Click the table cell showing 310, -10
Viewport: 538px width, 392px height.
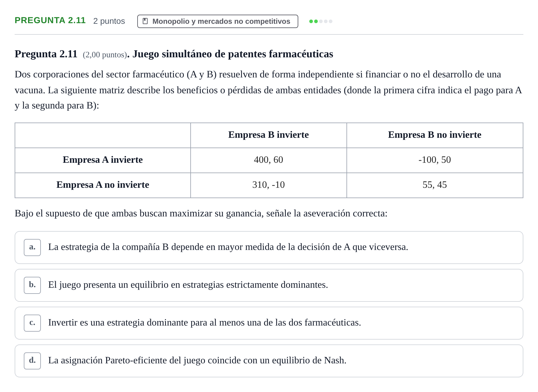(268, 185)
